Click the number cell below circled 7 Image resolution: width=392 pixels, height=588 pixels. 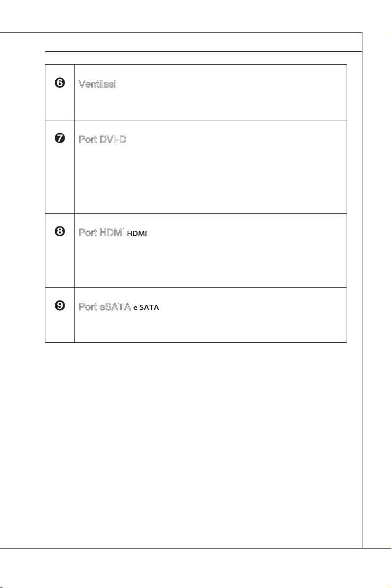pyautogui.click(x=60, y=179)
